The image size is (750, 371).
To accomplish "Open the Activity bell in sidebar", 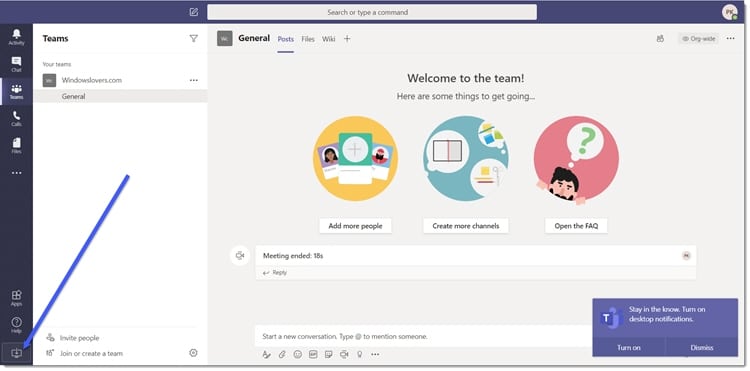I will [x=16, y=37].
